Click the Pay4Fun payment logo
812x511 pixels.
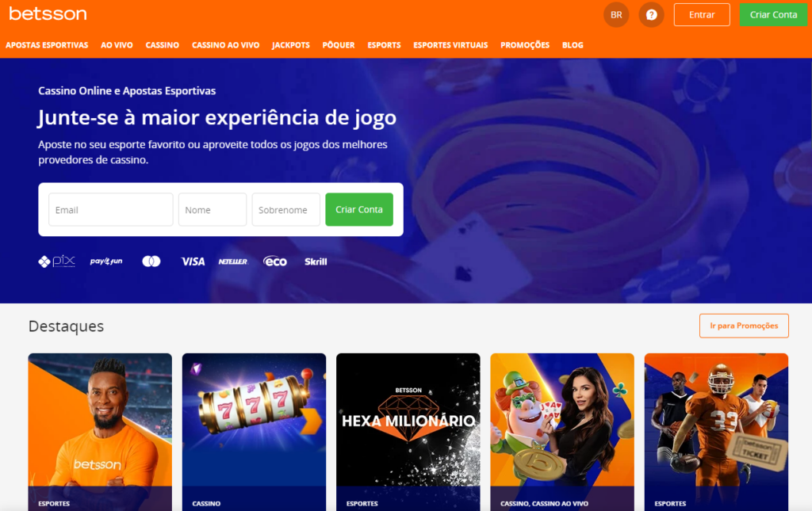[106, 261]
